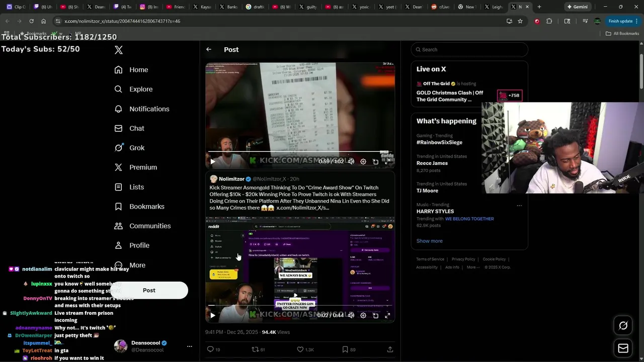Open Terms of Service footer link
Viewport: 644px width, 362px height.
[430, 259]
